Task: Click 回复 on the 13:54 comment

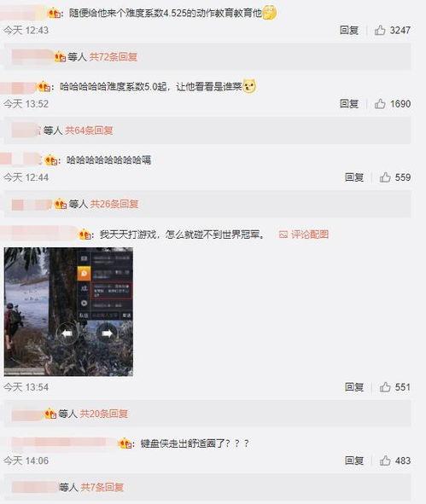Action: click(x=354, y=386)
